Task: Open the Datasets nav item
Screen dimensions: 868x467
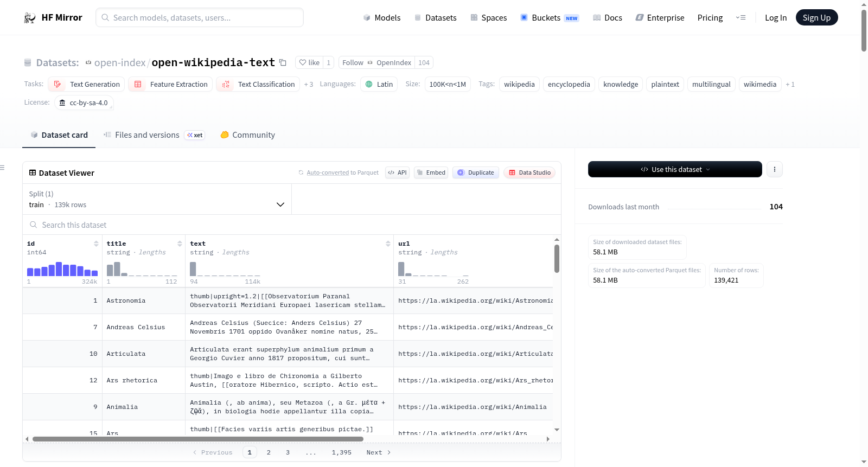Action: (x=435, y=18)
